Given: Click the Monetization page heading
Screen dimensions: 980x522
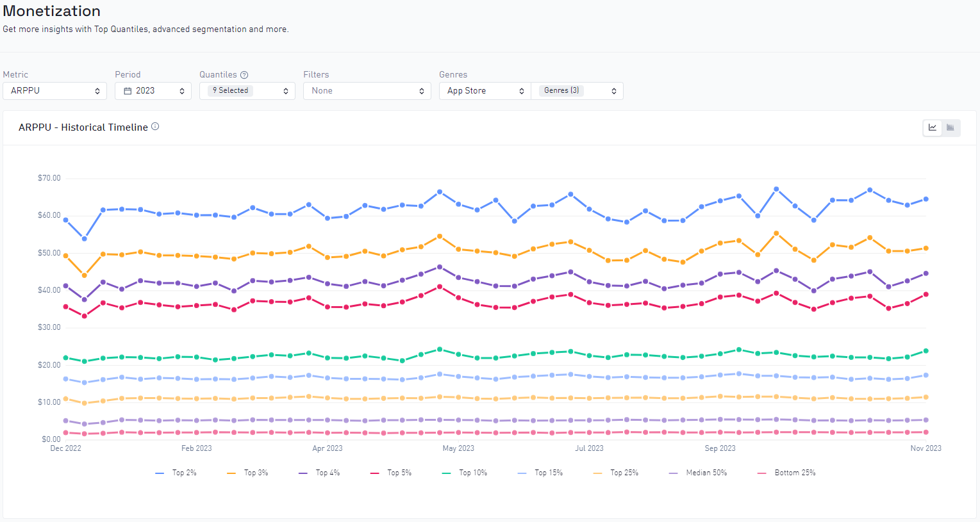Looking at the screenshot, I should 52,11.
